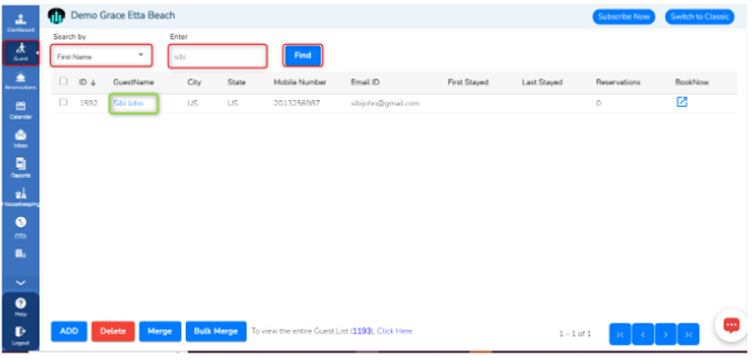752x360 pixels.
Task: Open the Reservations sidebar icon
Action: [20, 81]
